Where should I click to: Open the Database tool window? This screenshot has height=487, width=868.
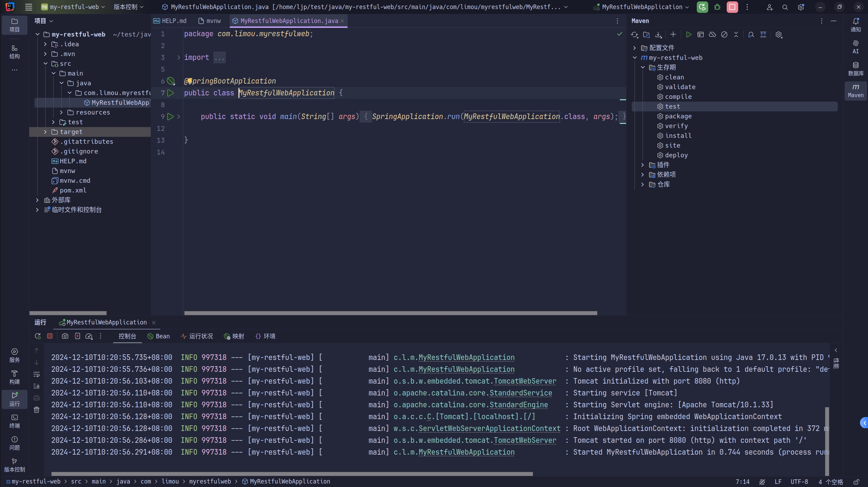point(855,69)
